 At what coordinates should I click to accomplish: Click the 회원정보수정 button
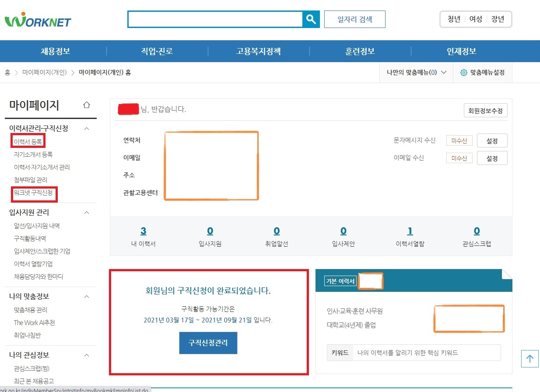coord(485,111)
